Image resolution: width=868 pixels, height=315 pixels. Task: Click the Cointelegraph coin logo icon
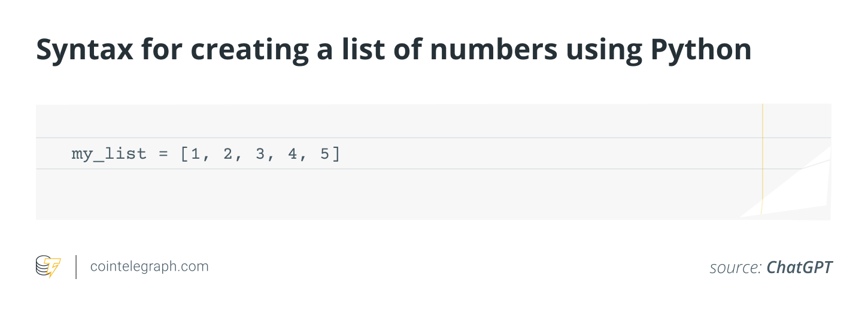click(x=48, y=266)
